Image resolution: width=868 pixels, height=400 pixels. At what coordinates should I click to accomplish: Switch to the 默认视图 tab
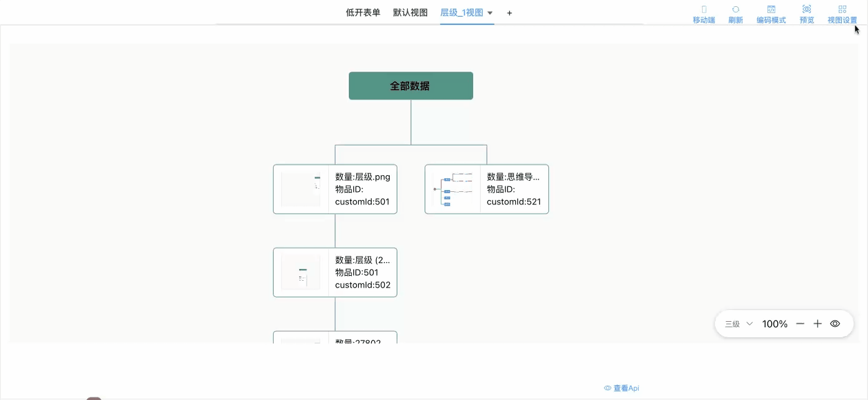coord(410,12)
